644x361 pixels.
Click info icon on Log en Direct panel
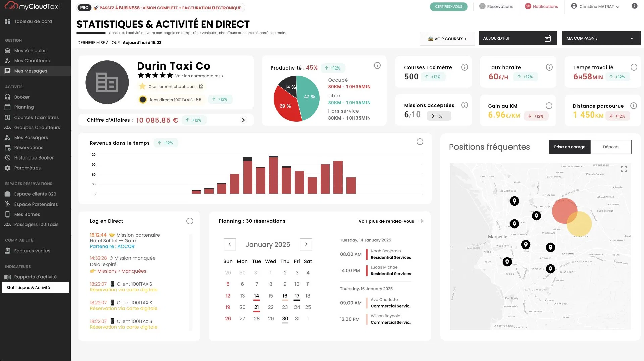pyautogui.click(x=190, y=221)
